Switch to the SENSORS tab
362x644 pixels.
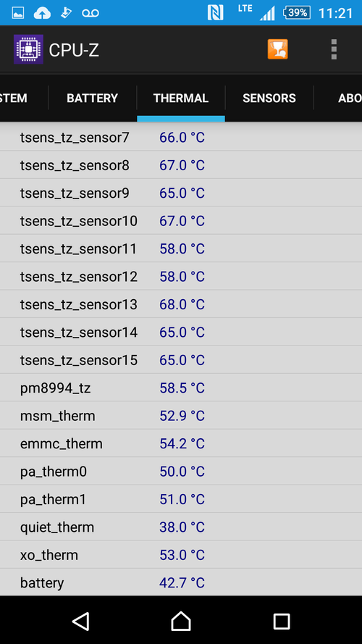[269, 98]
